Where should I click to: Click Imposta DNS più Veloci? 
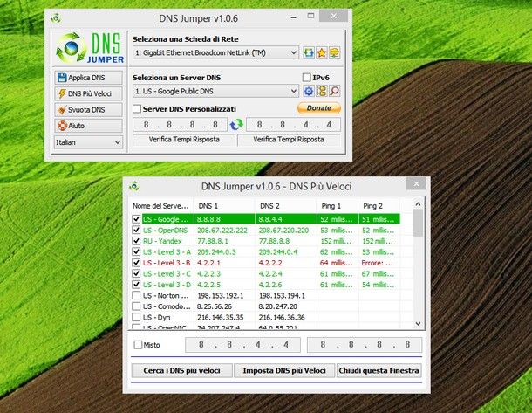pyautogui.click(x=284, y=370)
